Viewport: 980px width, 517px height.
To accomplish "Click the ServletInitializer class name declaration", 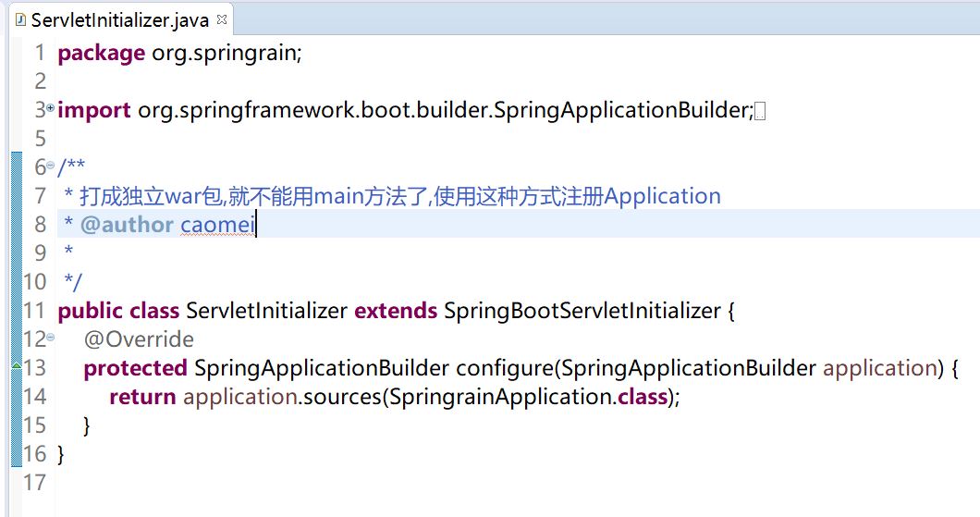I will point(267,311).
